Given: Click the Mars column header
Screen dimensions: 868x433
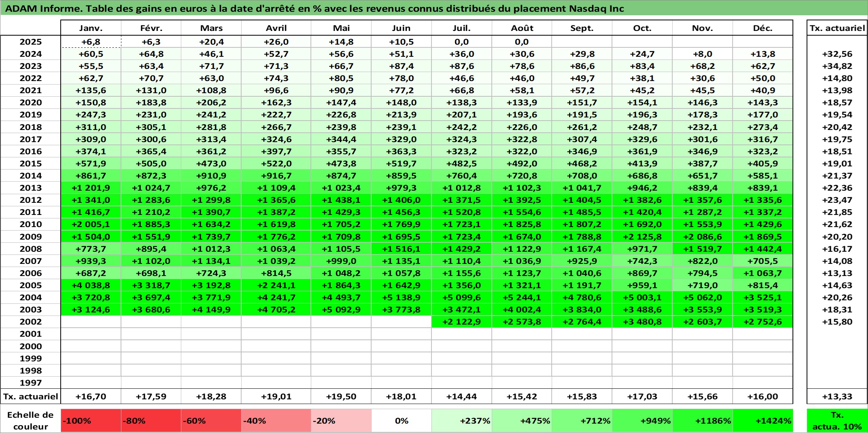Looking at the screenshot, I should coord(211,28).
